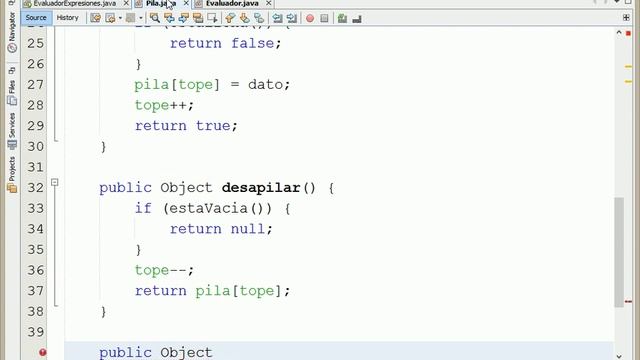Shift Line Right toolbar icon
Viewport: 640px width, 360px height.
click(291, 18)
